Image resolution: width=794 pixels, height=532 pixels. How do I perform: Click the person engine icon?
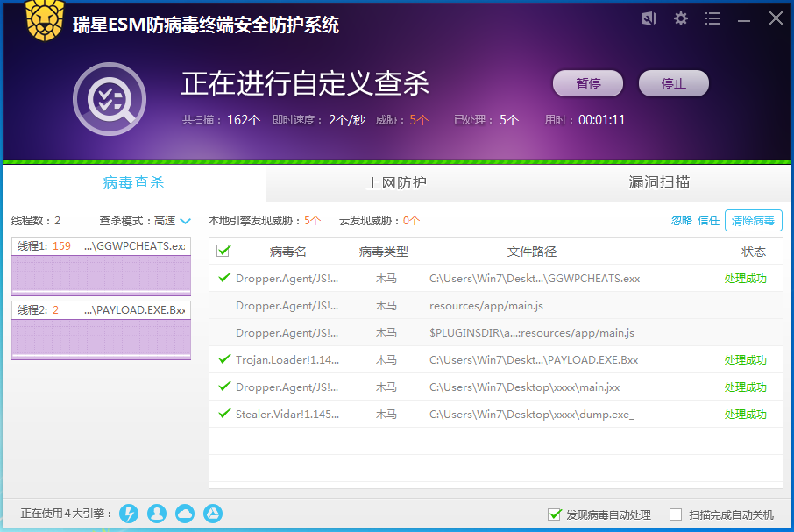coord(157,514)
